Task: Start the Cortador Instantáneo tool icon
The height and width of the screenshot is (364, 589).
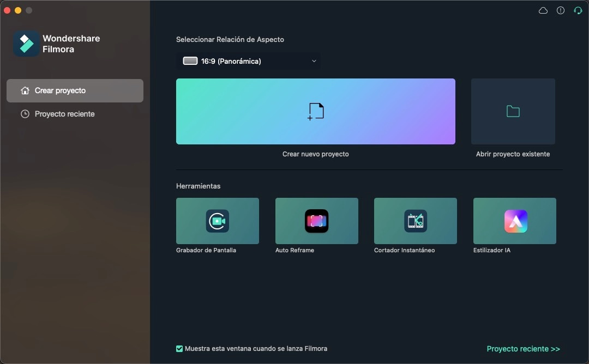Action: click(416, 221)
